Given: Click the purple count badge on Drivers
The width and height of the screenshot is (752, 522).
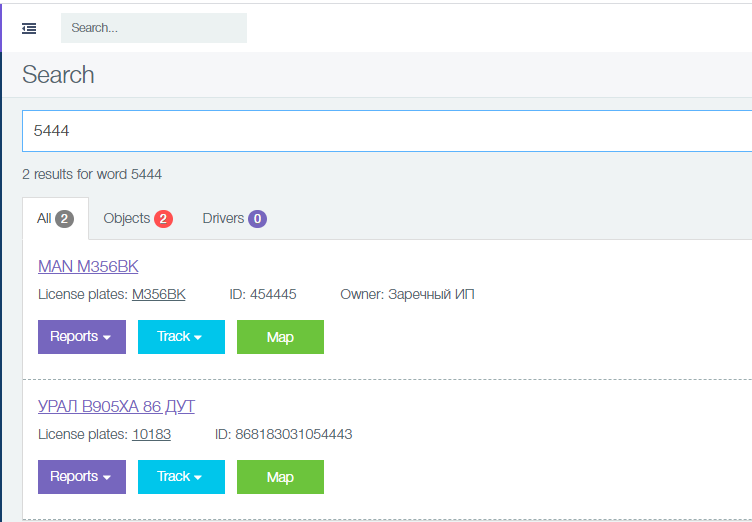Looking at the screenshot, I should (257, 219).
